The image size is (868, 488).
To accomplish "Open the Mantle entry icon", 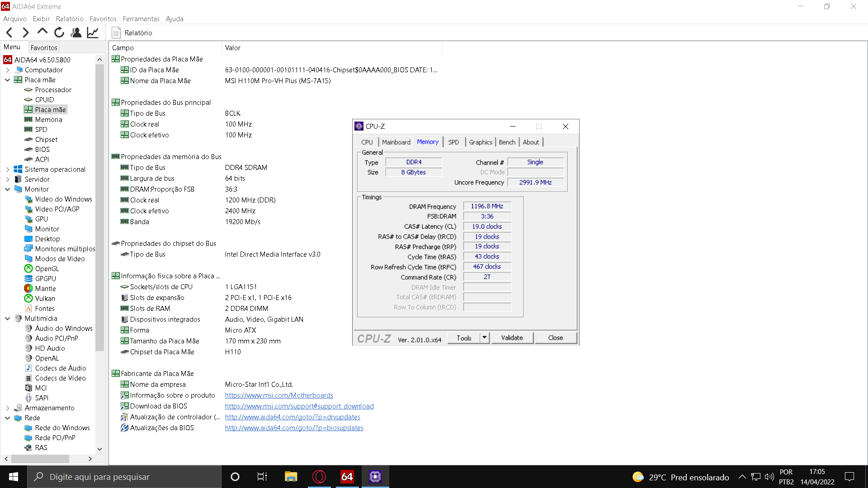I will (x=28, y=288).
